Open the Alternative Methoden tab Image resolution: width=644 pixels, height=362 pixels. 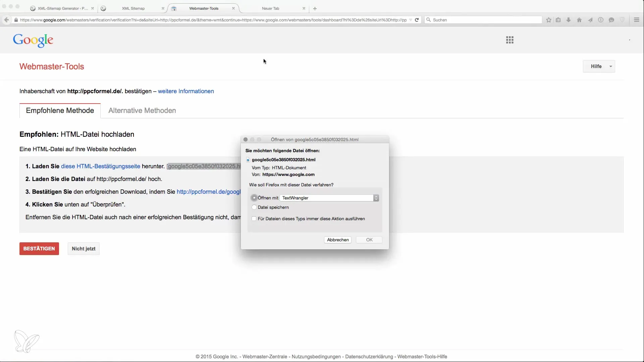click(x=142, y=111)
